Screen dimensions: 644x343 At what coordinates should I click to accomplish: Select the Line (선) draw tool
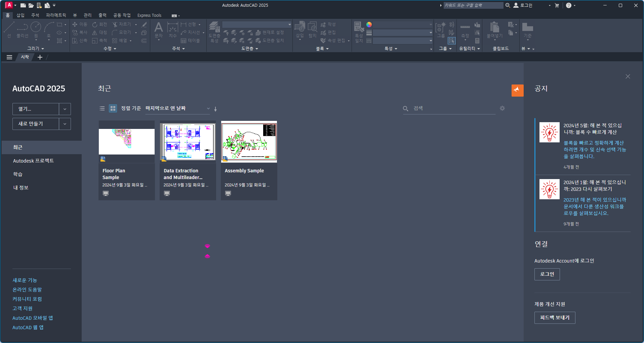[x=9, y=30]
